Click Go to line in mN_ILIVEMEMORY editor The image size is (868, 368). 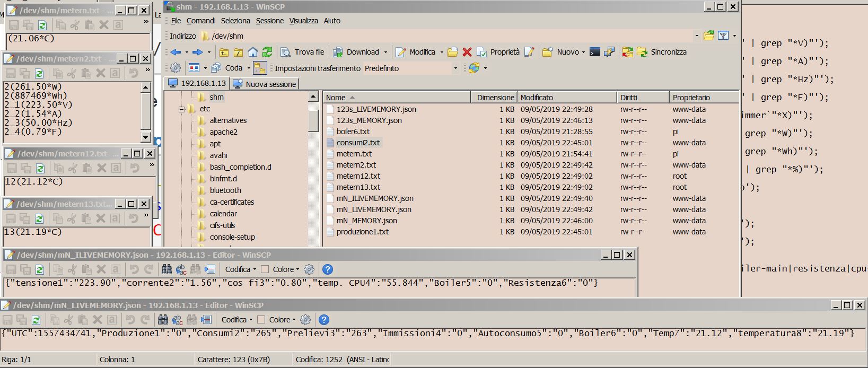(210, 269)
